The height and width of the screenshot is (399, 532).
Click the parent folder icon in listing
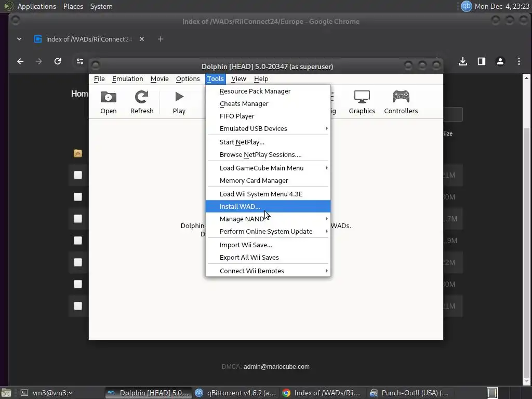[78, 153]
